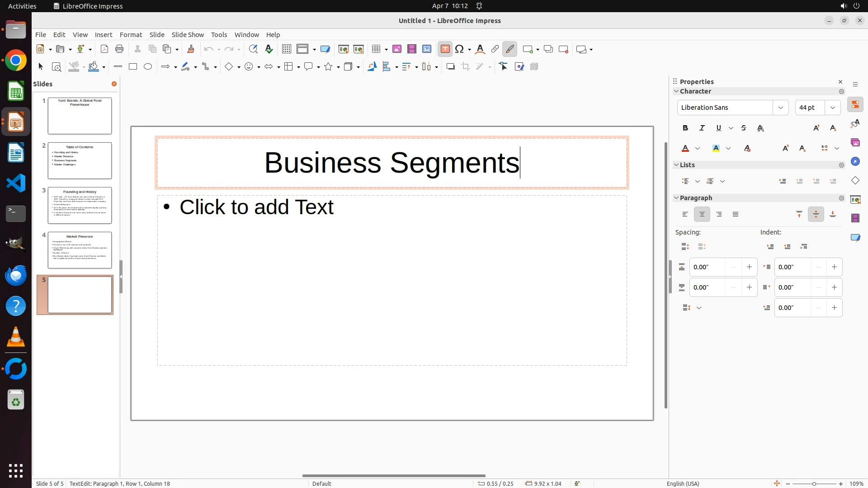Open the Slide Show menu
The image size is (868, 488).
[x=188, y=35]
